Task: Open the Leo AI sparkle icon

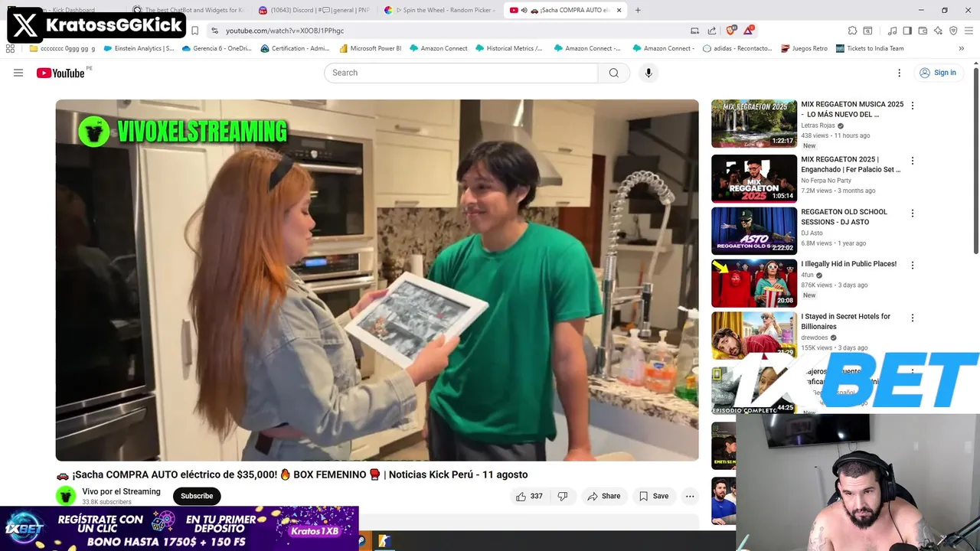Action: pyautogui.click(x=938, y=31)
